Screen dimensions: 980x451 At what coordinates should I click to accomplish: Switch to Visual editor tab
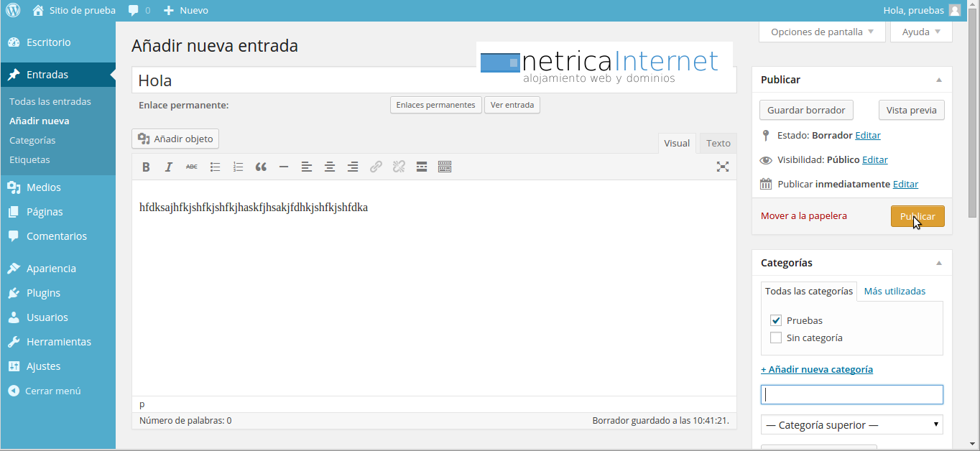tap(677, 143)
